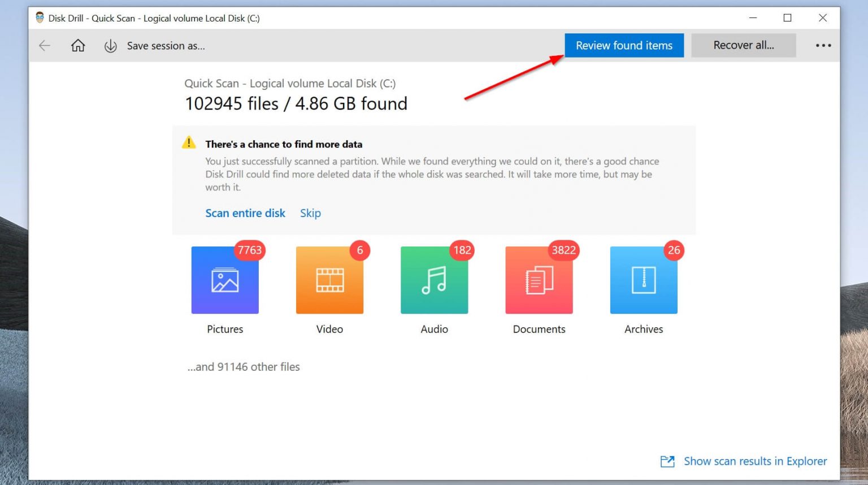Select the Audio category tile
The width and height of the screenshot is (868, 485).
[434, 280]
